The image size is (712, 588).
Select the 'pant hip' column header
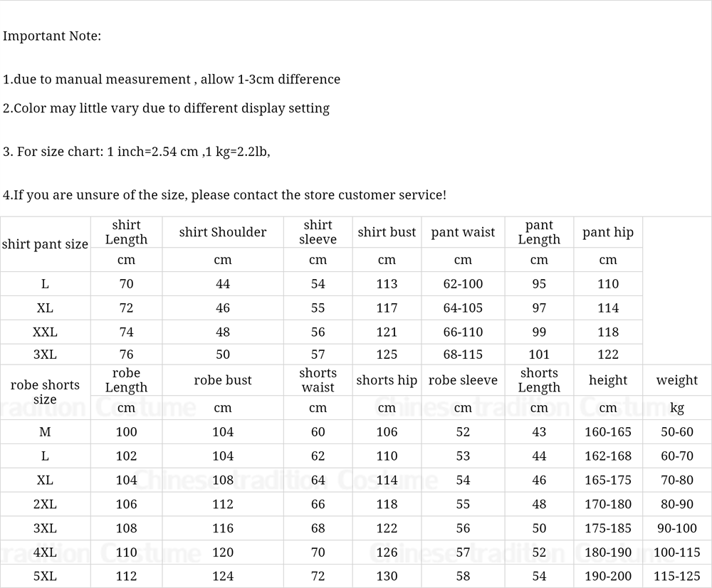pos(607,232)
